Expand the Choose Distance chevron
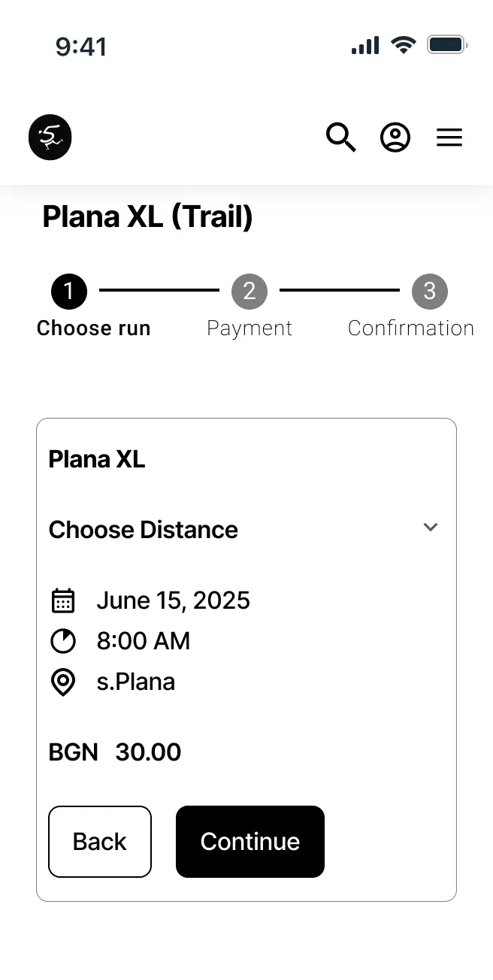 [431, 528]
